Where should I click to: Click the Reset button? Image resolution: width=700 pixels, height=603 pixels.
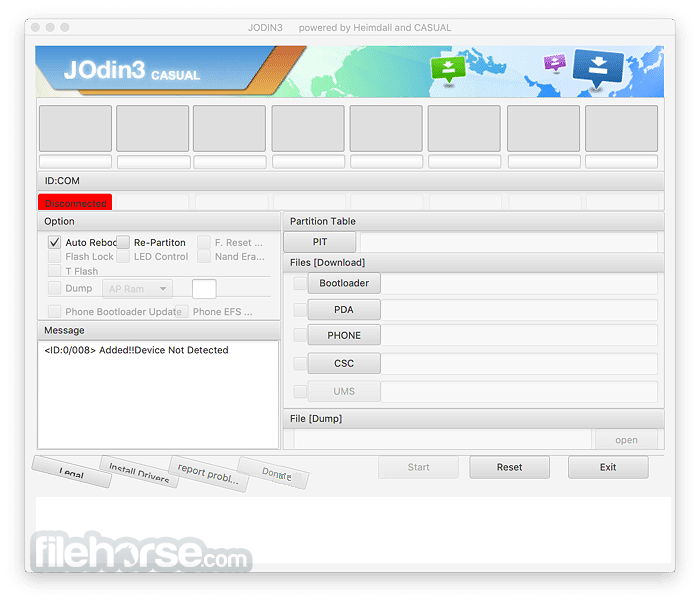point(509,467)
